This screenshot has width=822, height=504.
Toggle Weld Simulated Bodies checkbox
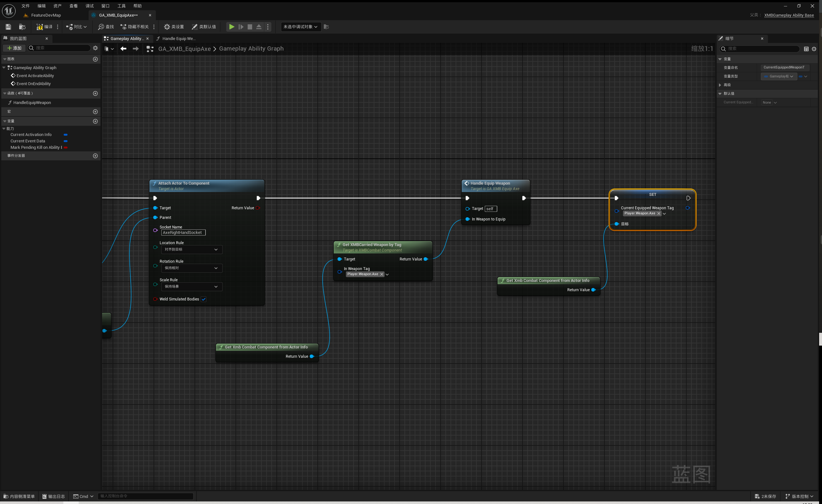[204, 299]
